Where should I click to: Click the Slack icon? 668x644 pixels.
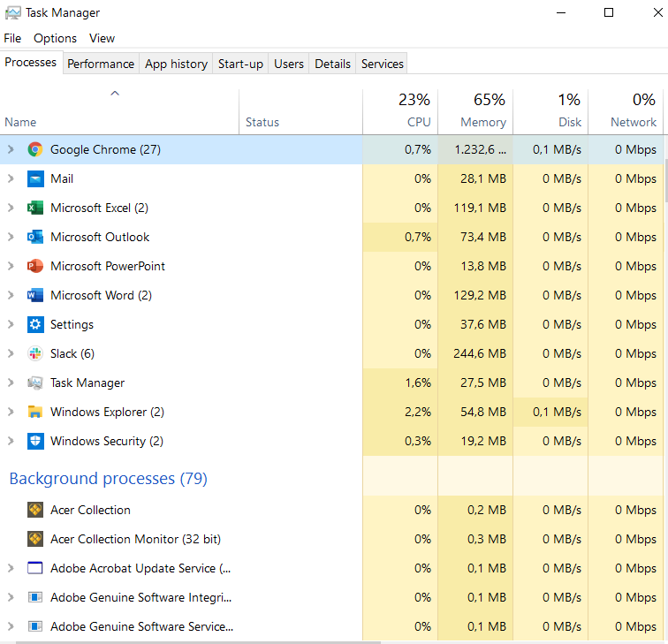point(35,353)
